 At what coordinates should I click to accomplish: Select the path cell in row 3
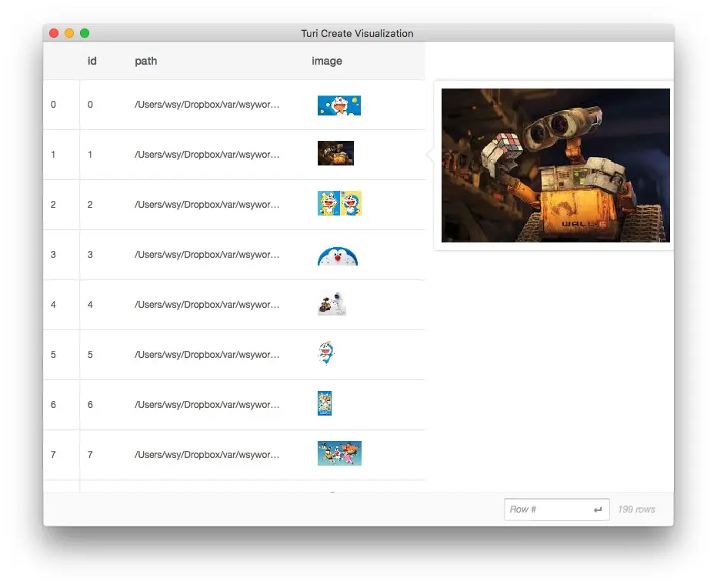tap(207, 255)
